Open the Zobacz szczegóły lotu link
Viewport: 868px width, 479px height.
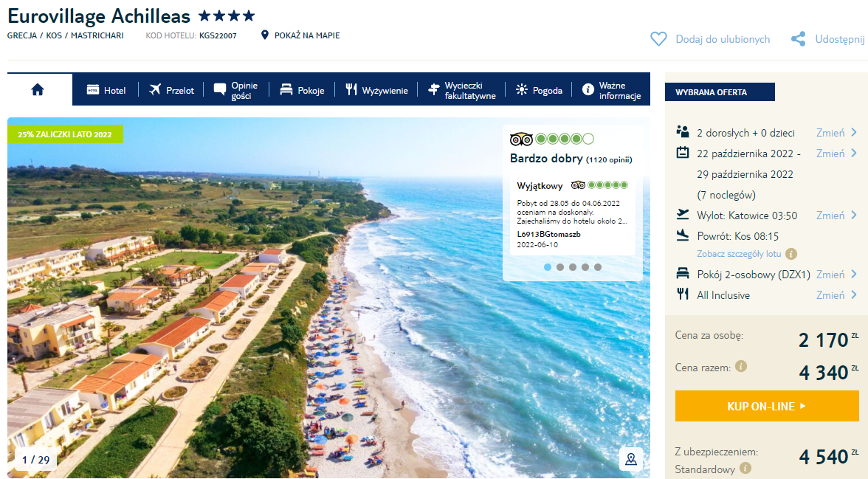tap(738, 254)
